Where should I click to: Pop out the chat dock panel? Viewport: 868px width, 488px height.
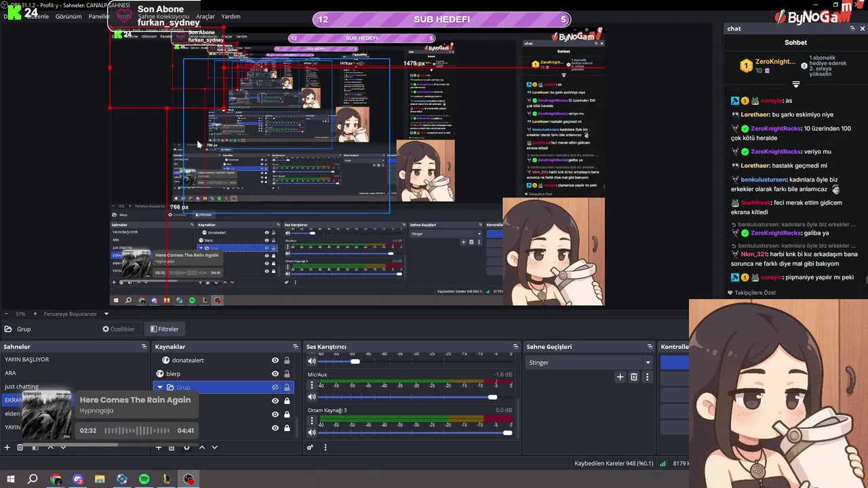pyautogui.click(x=852, y=28)
